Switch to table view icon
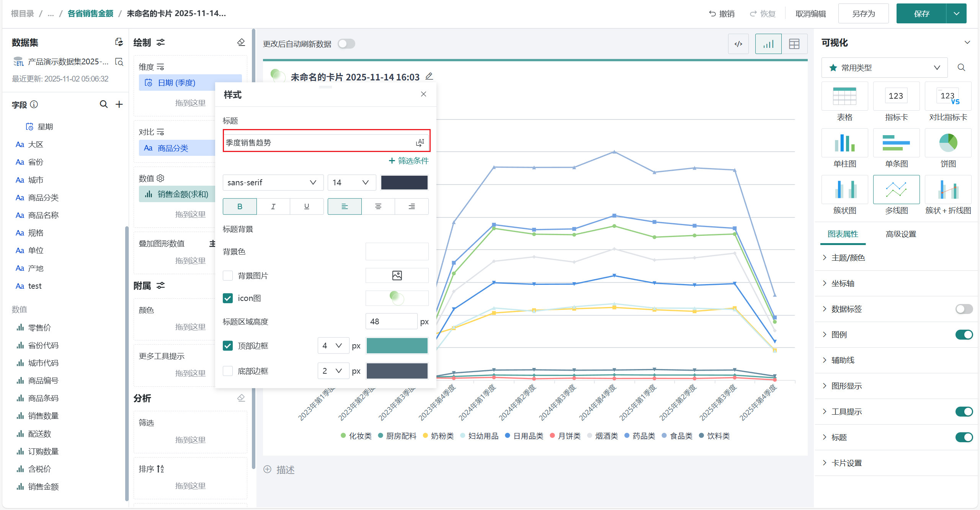Screen dimensions: 980x510 point(794,44)
